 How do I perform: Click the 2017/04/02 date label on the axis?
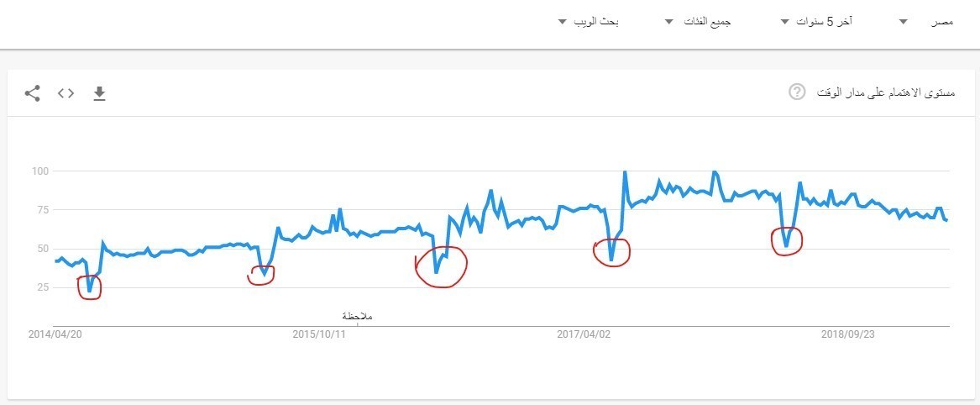point(584,334)
